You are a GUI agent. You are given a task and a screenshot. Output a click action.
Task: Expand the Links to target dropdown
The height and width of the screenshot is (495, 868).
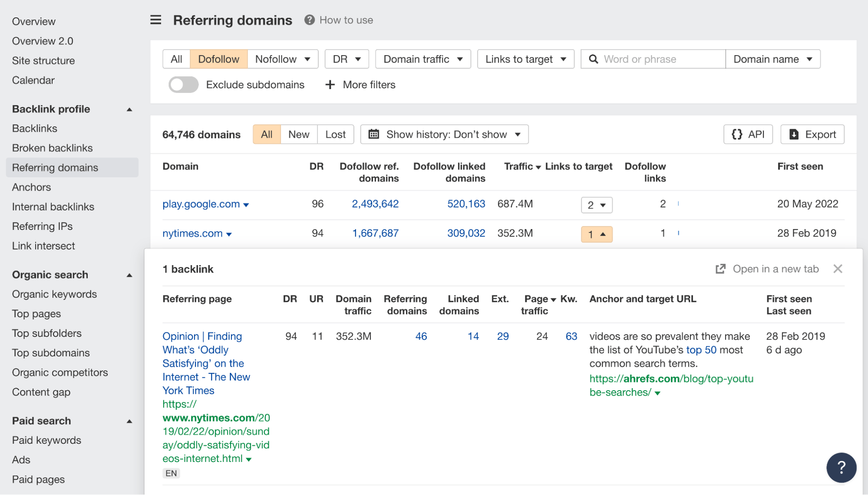(x=526, y=58)
